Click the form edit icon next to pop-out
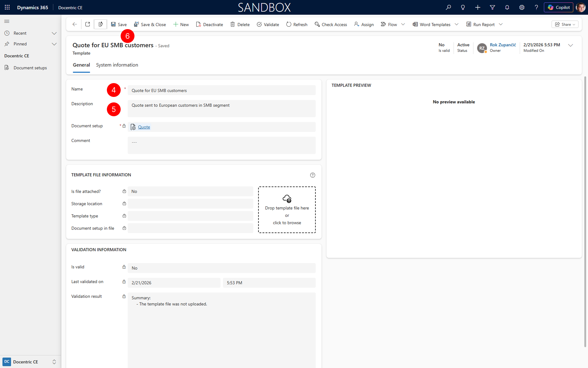Screen dimensions: 588x368 tap(100, 24)
